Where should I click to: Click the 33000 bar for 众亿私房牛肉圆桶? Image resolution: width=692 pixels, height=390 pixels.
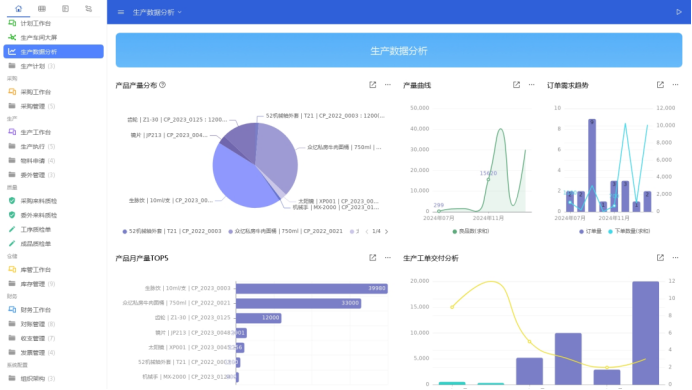point(298,303)
